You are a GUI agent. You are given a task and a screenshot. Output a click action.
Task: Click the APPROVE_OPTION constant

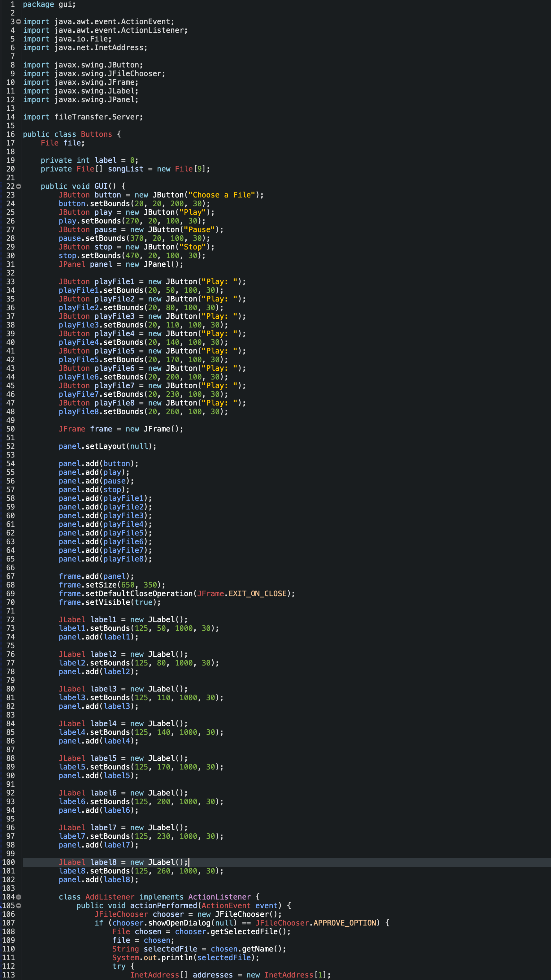point(345,923)
